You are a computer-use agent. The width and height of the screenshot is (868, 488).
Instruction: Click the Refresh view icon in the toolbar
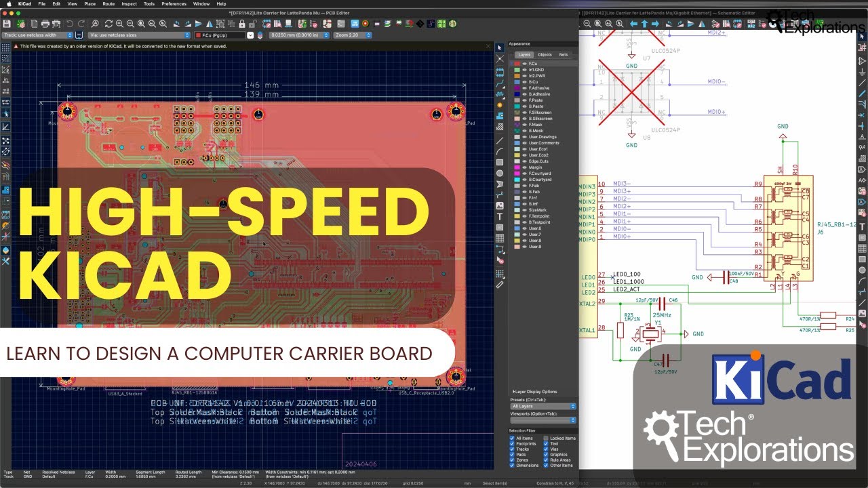tap(108, 24)
